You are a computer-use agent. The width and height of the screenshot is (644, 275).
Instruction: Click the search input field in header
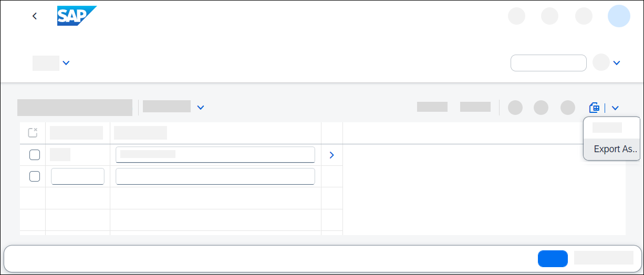tap(548, 63)
